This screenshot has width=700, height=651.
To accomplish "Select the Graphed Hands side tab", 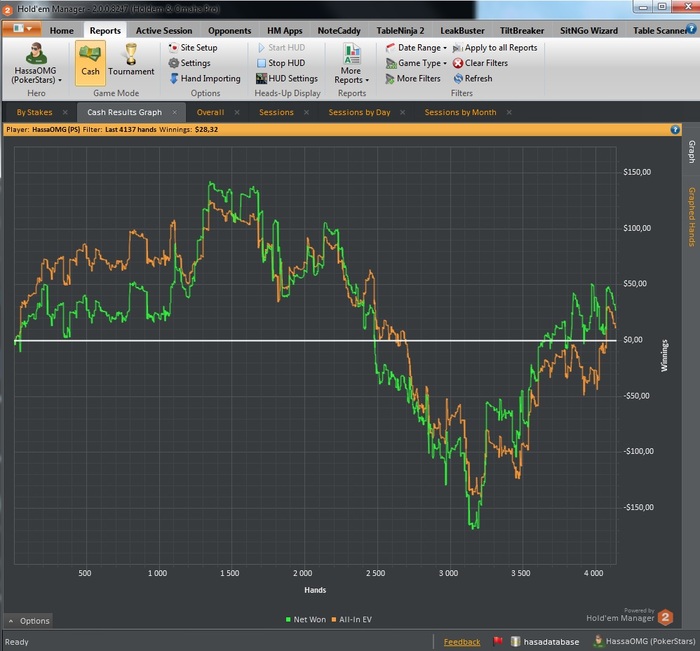I will click(x=691, y=217).
